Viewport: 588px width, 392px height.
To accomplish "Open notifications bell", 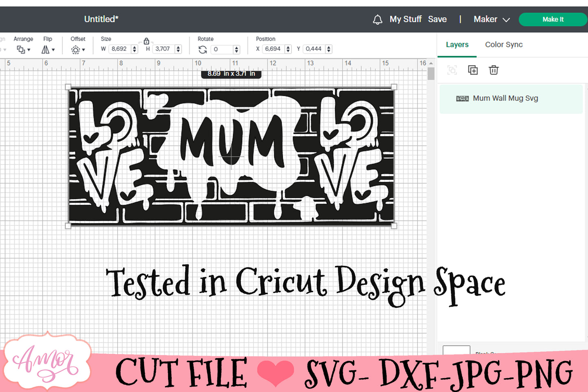I will (378, 20).
